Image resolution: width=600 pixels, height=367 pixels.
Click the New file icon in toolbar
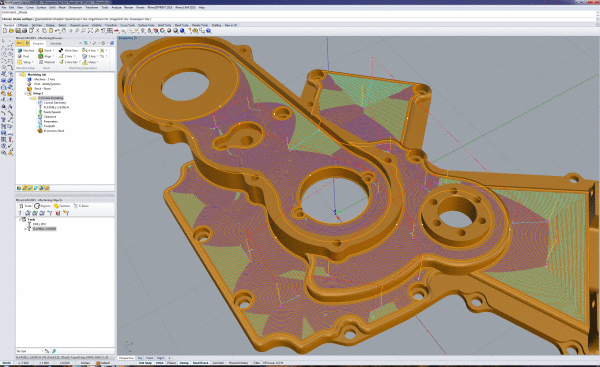(5, 31)
